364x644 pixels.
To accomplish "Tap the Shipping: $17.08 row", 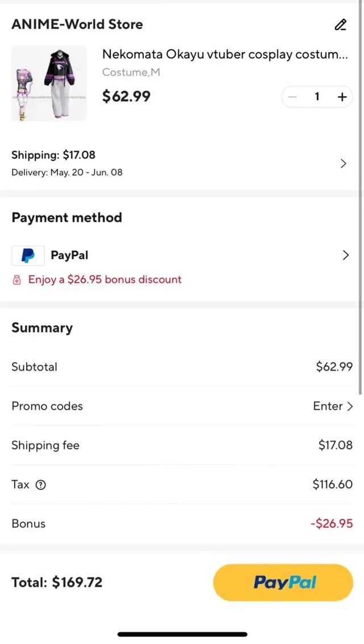I will (x=53, y=155).
